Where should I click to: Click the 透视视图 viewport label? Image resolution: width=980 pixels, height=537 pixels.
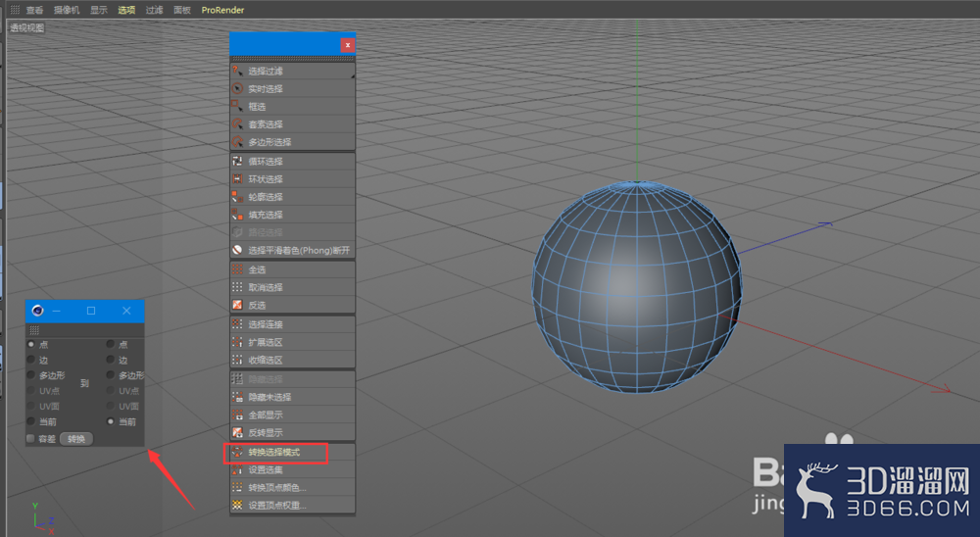(26, 27)
